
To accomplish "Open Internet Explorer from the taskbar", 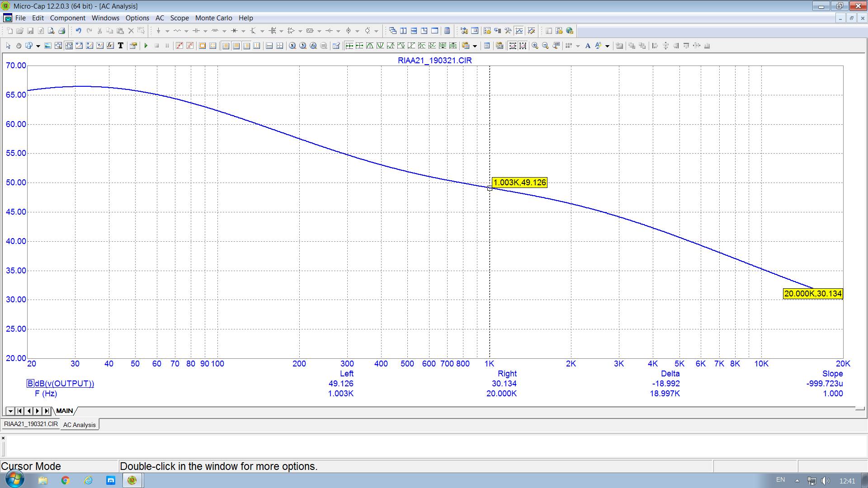I will 88,480.
